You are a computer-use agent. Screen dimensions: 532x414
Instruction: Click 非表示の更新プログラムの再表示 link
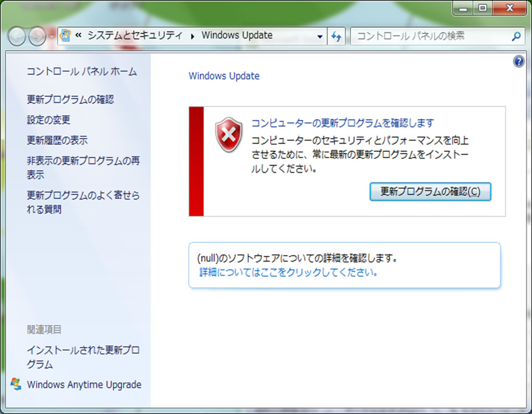[83, 168]
